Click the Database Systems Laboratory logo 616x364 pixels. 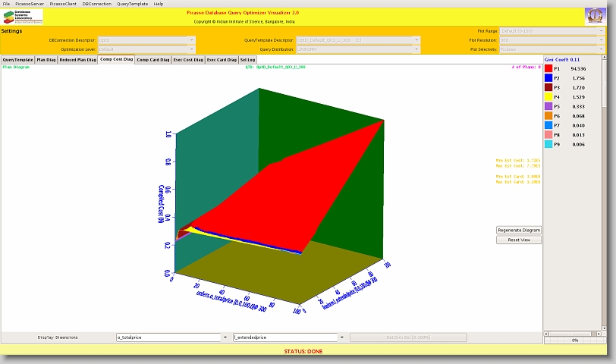[23, 17]
